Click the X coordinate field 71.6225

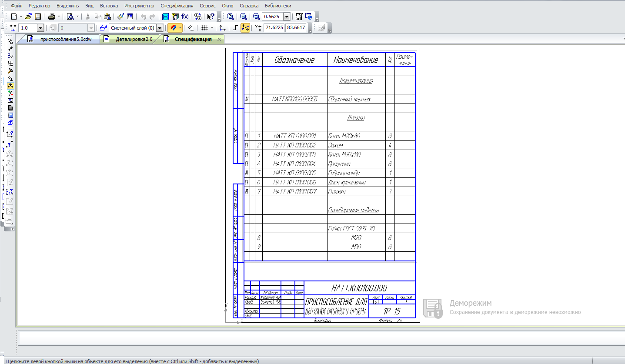pyautogui.click(x=274, y=28)
